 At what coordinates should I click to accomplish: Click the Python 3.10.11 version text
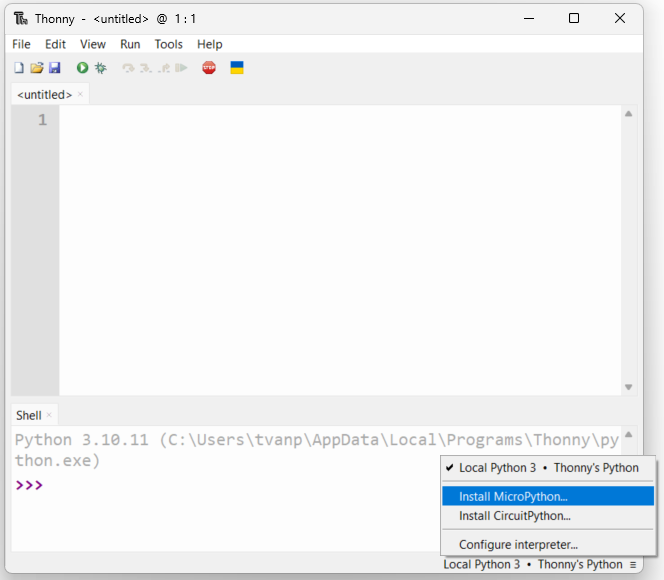pos(82,440)
